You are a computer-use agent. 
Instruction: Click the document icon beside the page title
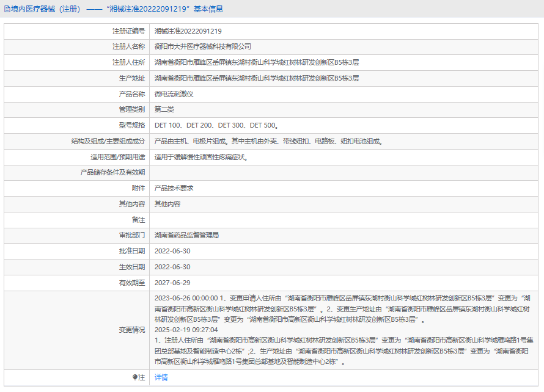point(7,9)
